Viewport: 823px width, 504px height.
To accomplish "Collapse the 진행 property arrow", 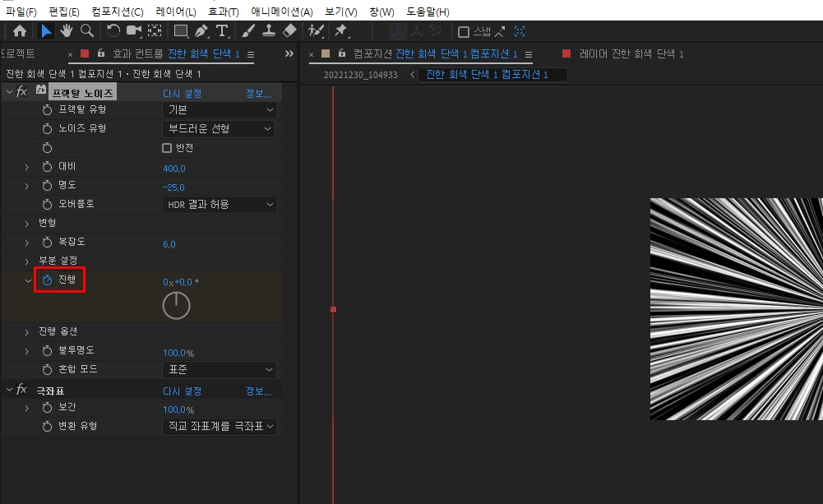I will point(28,280).
